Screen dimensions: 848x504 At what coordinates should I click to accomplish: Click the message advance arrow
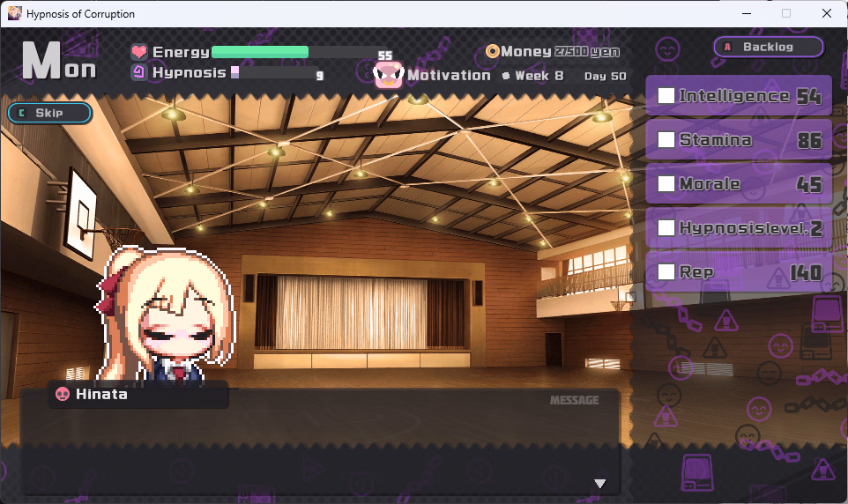[599, 484]
